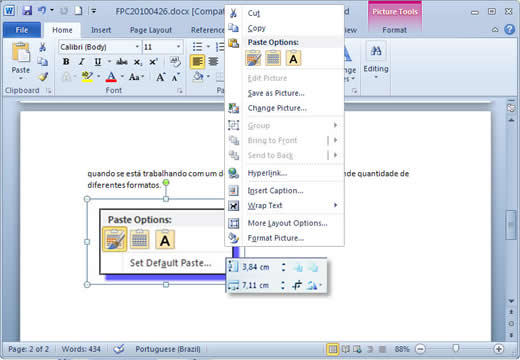This screenshot has width=520, height=360.
Task: Click the Crop icon on mini toolbar
Action: [297, 285]
